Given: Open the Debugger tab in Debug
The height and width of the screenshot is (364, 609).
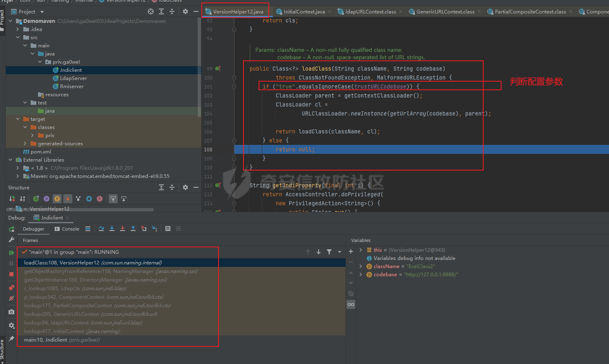Looking at the screenshot, I should pos(33,229).
